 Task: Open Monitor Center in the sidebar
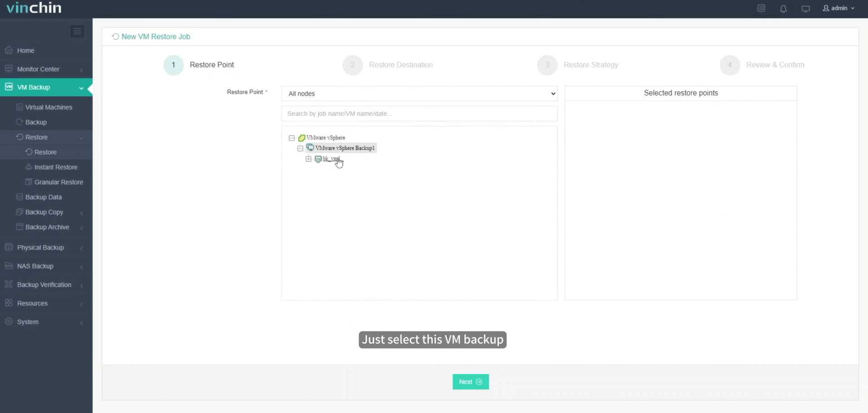click(x=38, y=69)
